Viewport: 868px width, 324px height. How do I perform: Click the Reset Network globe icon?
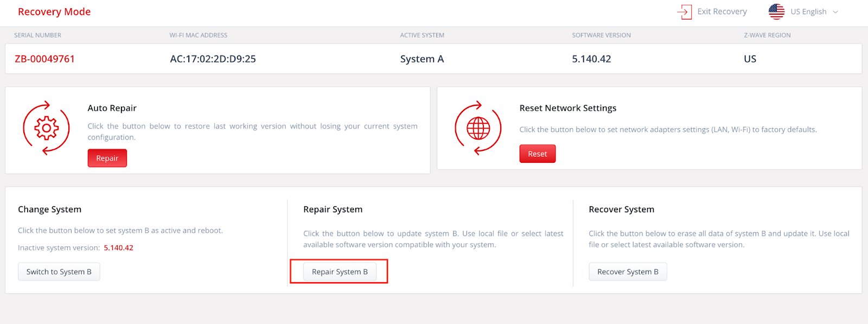[x=478, y=128]
